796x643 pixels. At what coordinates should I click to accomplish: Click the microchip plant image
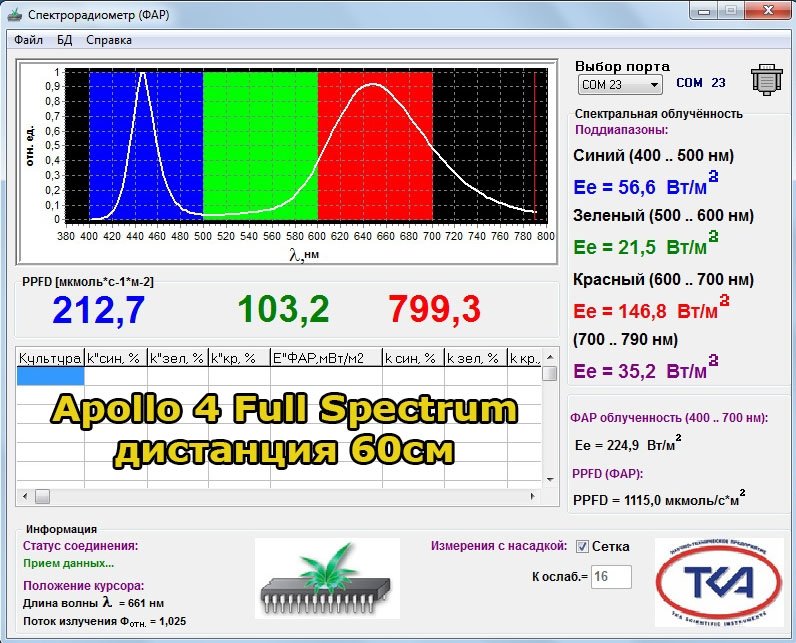[327, 579]
